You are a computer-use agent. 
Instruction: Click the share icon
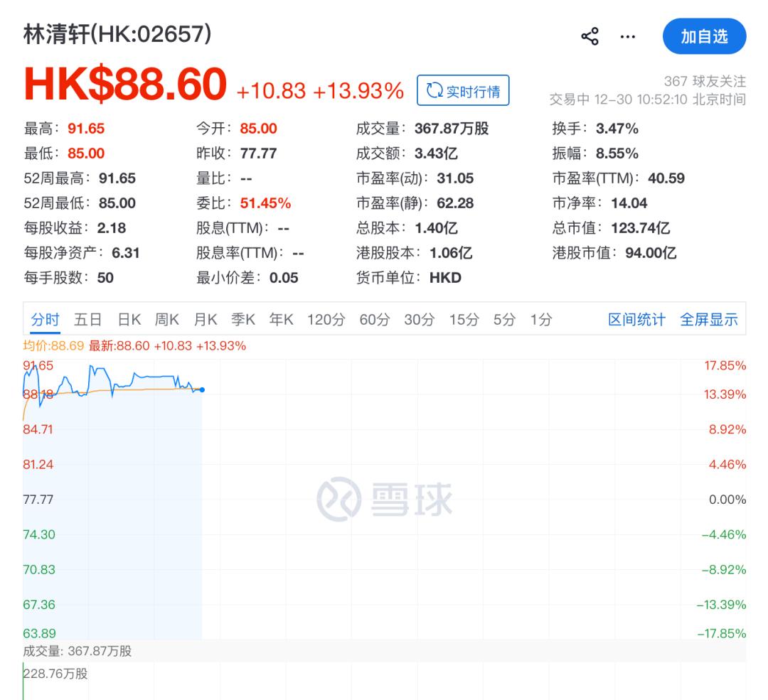tap(590, 36)
